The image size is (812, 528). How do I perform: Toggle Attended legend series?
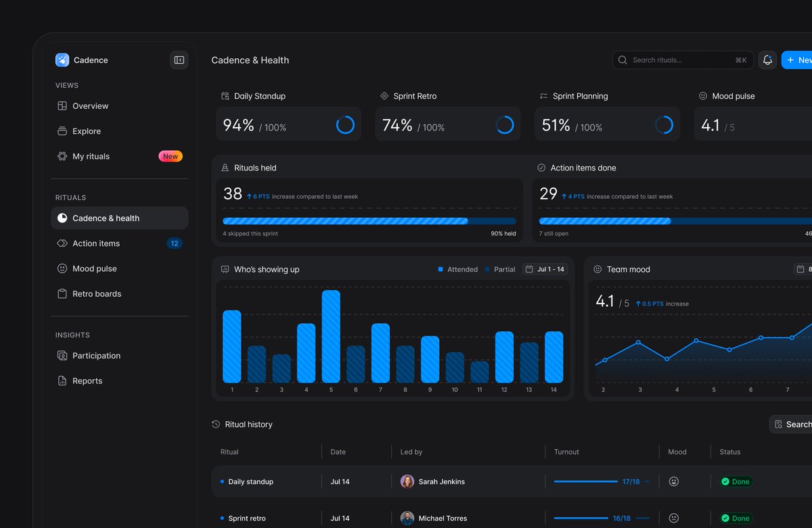tap(458, 269)
